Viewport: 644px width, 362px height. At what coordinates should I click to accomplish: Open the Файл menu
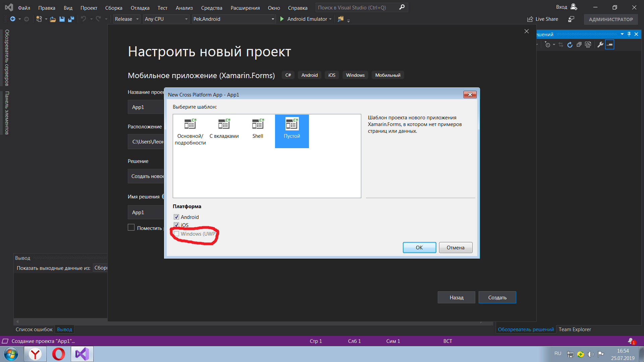[x=24, y=8]
